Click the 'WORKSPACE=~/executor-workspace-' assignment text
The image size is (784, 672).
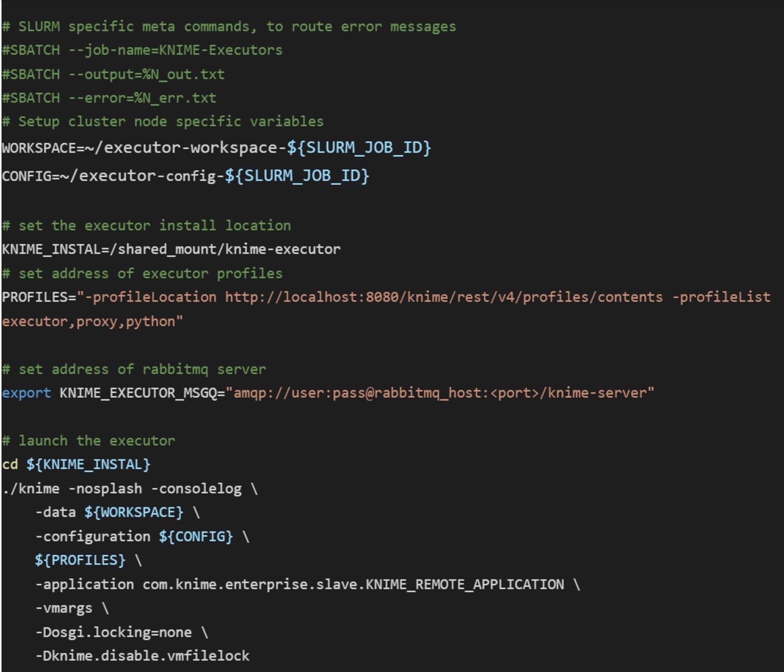coord(144,148)
